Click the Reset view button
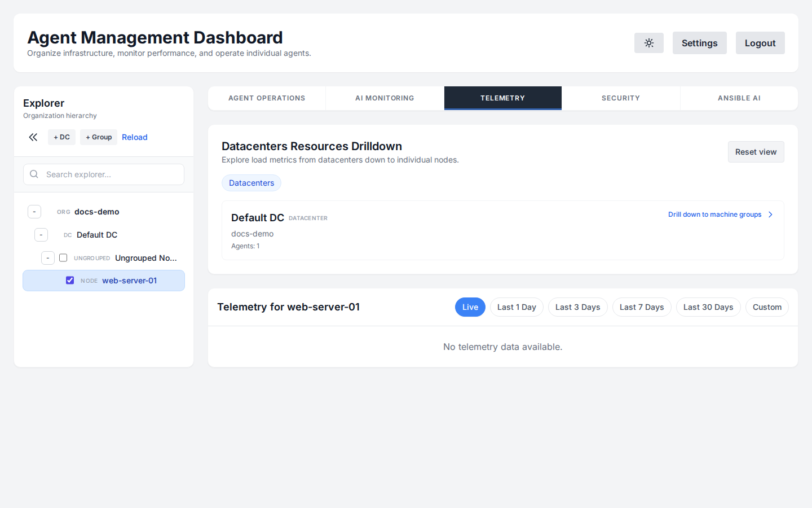812x508 pixels. 756,151
